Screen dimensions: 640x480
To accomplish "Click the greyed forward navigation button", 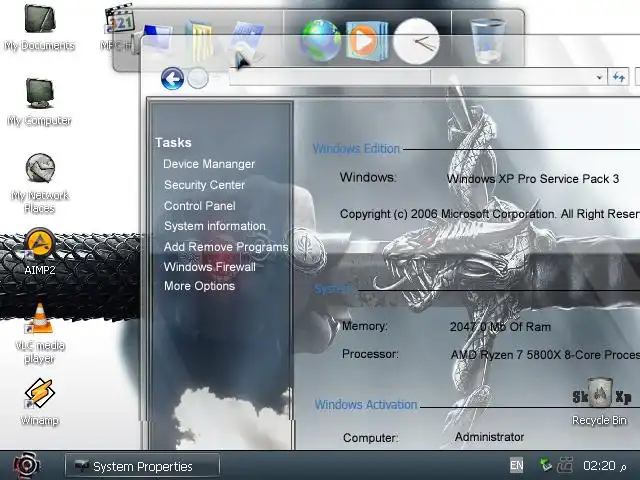I will click(x=198, y=78).
